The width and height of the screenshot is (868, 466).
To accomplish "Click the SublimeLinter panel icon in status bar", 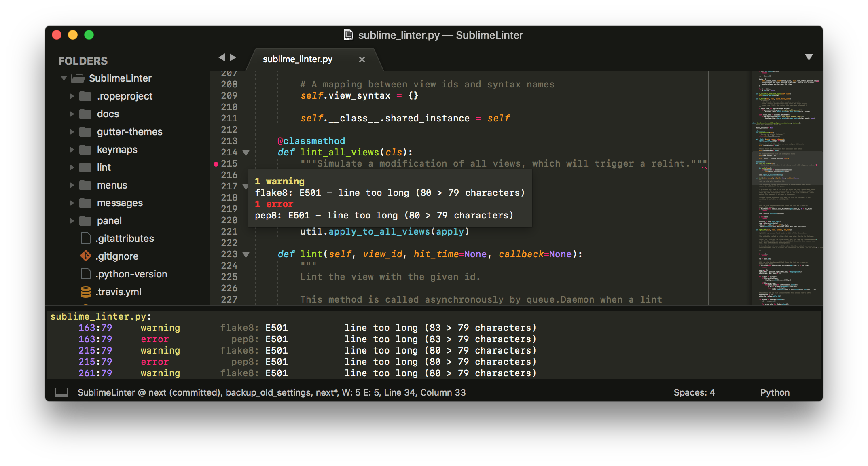I will pos(61,392).
